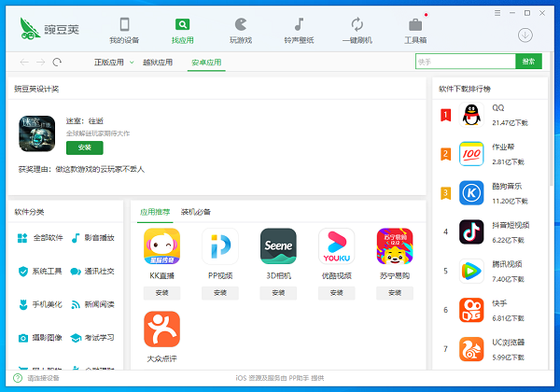Screen dimensions: 560x392
Task: Open the 大众点评 app icon
Action: coord(161,329)
